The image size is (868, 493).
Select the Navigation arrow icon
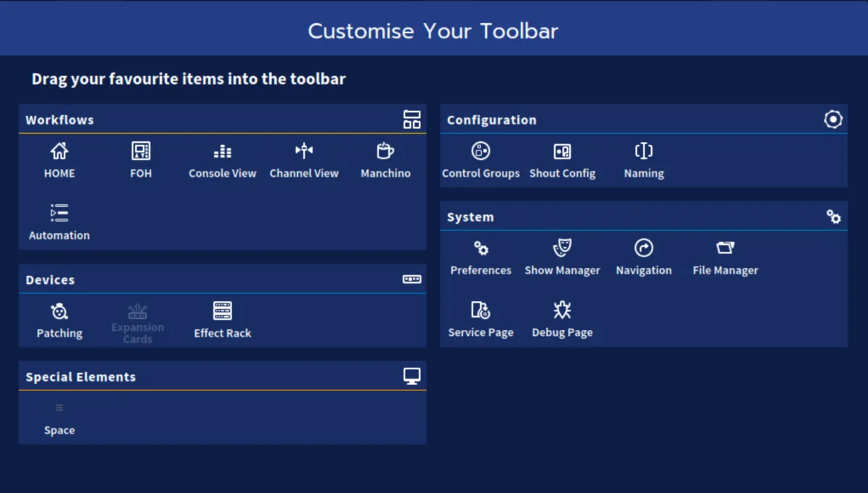tap(644, 248)
